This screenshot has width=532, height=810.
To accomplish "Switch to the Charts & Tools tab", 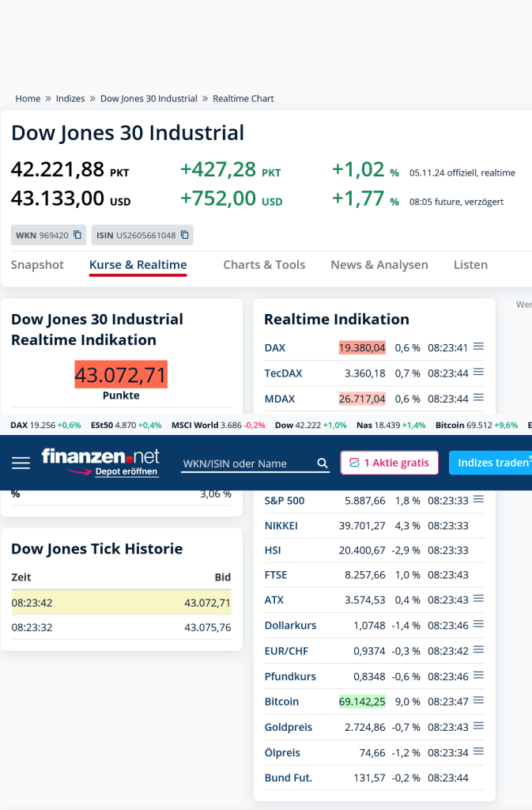I will pyautogui.click(x=264, y=265).
